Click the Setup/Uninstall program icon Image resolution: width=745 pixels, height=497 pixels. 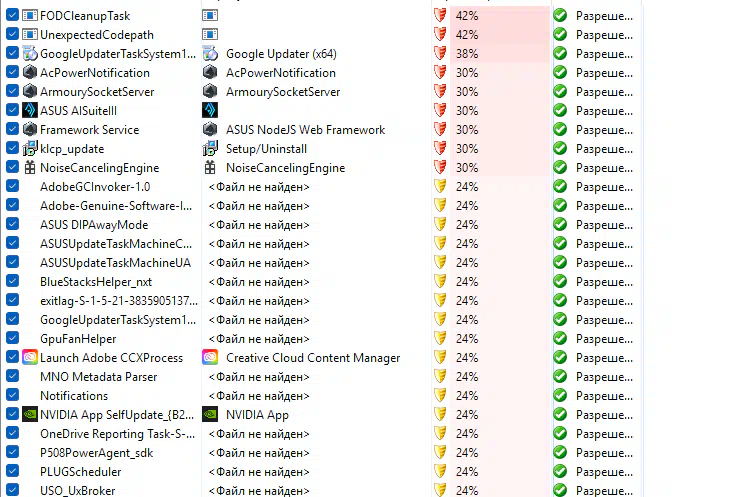click(x=210, y=149)
